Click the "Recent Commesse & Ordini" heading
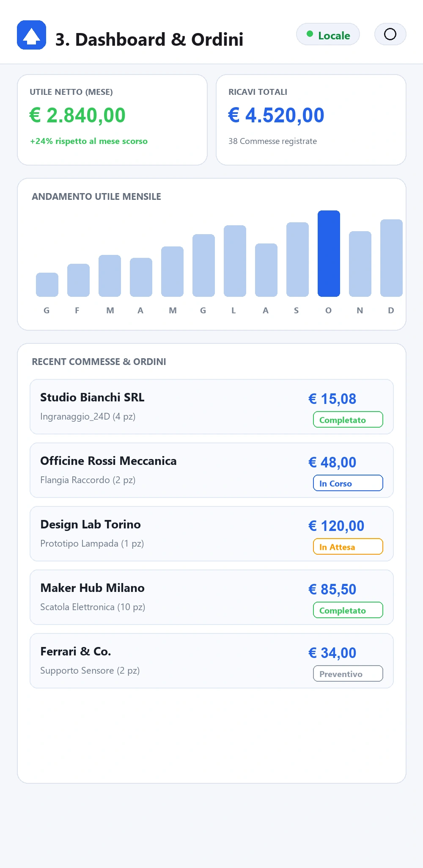The width and height of the screenshot is (423, 868). [x=99, y=362]
